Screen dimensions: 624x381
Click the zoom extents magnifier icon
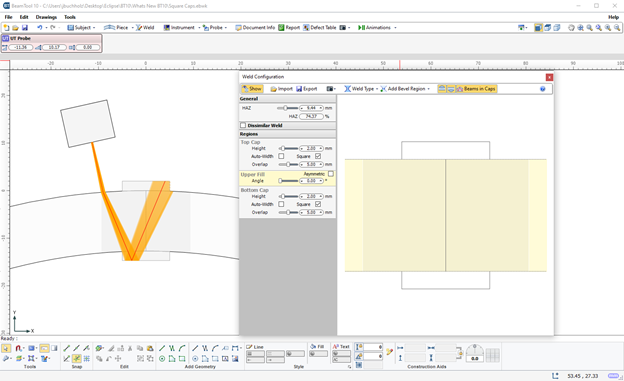click(580, 27)
